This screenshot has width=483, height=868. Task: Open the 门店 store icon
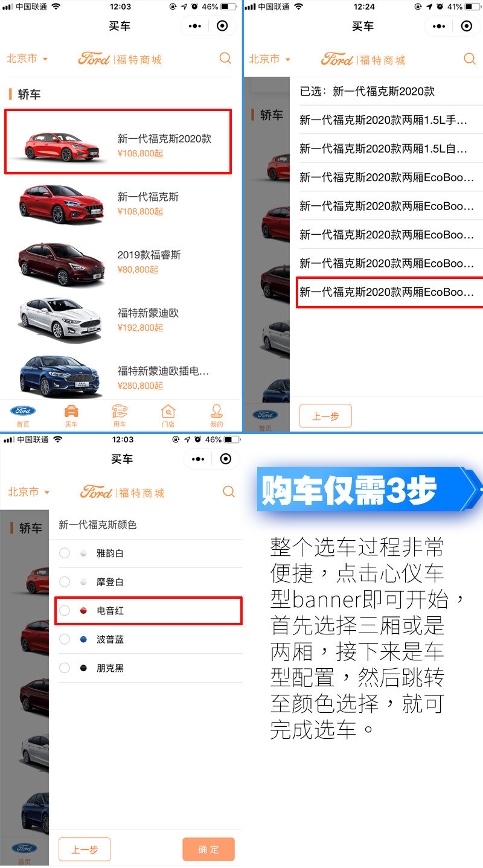click(168, 412)
